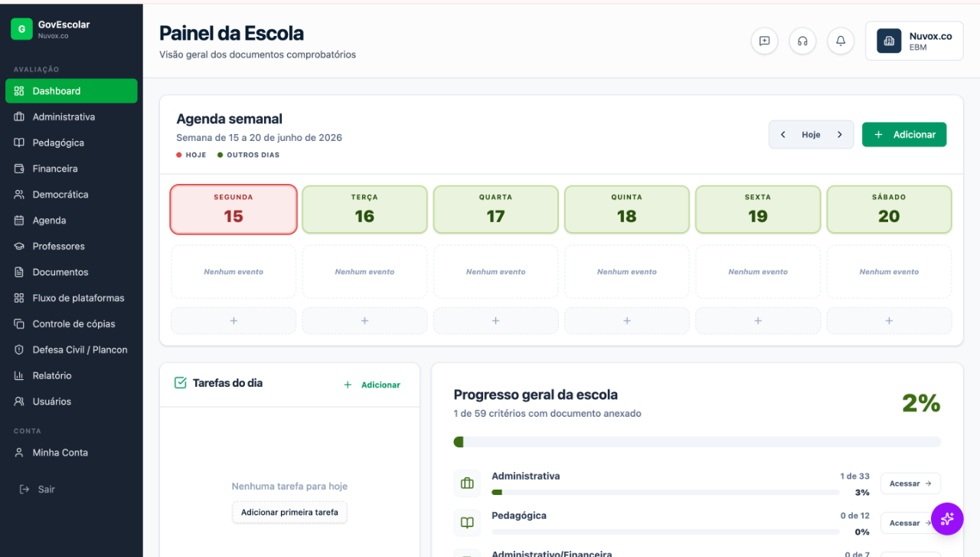The height and width of the screenshot is (557, 980).
Task: Open Fluxo de plataformas in sidebar
Action: (x=71, y=298)
